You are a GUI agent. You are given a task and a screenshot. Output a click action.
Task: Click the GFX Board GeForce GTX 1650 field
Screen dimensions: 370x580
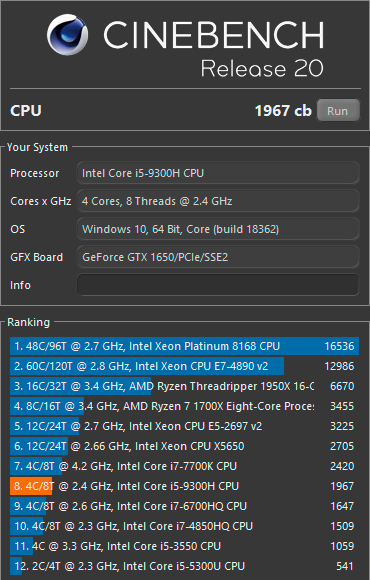coord(218,257)
